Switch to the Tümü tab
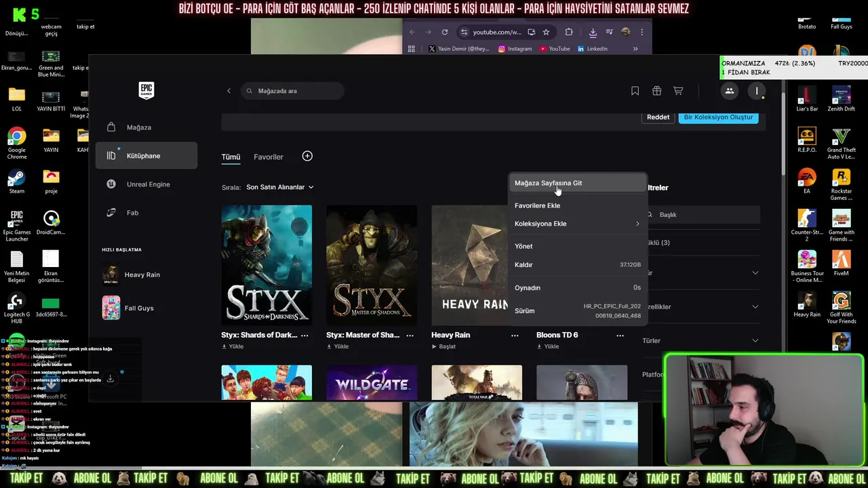868x488 pixels. pyautogui.click(x=231, y=157)
